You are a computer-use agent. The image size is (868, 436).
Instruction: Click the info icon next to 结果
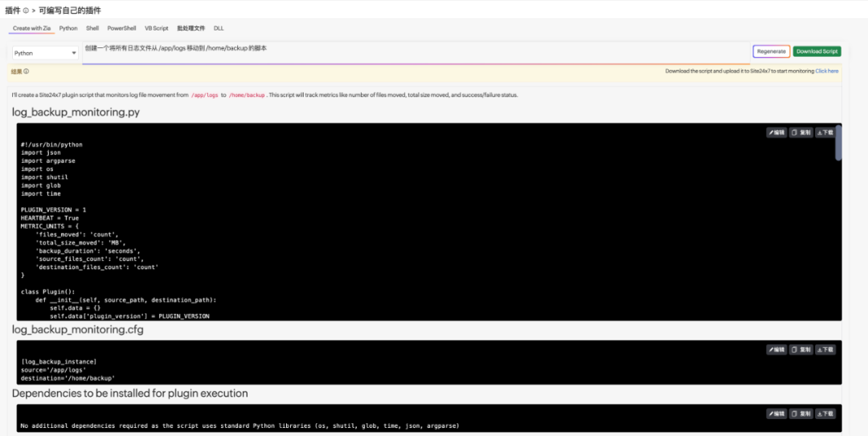coord(27,71)
